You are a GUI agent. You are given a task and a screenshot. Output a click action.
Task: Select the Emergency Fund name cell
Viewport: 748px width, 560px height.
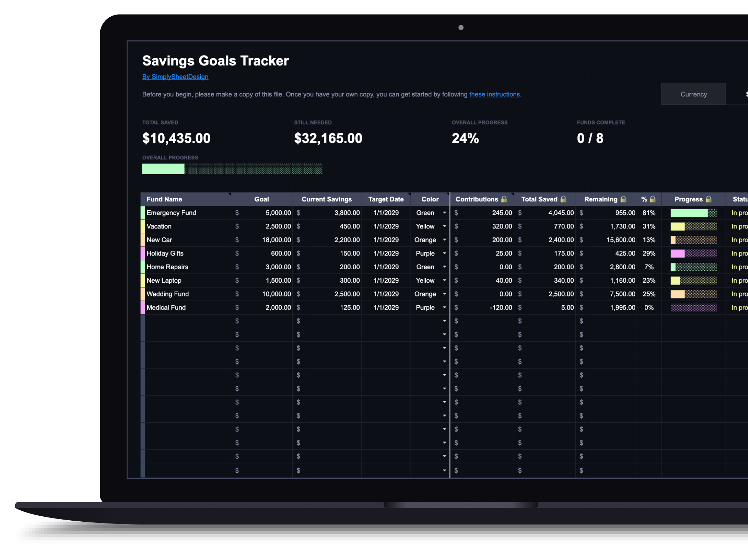pyautogui.click(x=188, y=213)
